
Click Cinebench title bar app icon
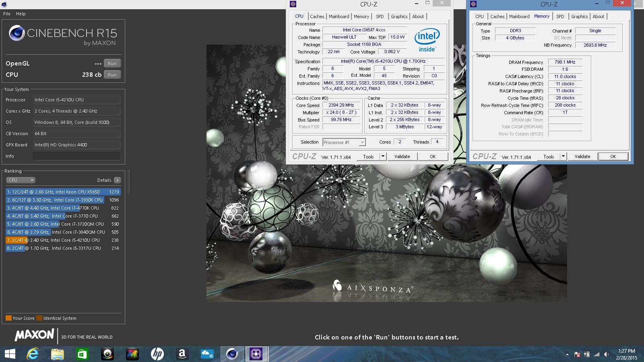[x=3, y=4]
